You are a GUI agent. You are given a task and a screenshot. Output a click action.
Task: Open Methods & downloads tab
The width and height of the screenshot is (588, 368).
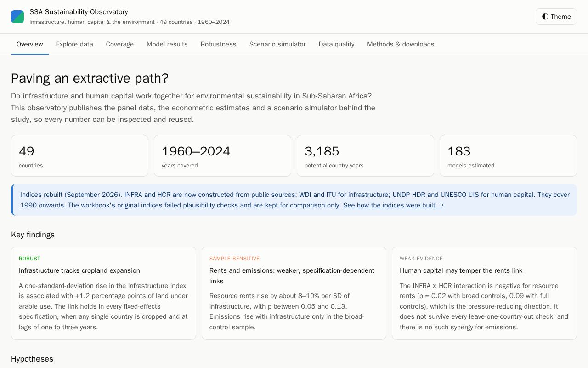401,44
